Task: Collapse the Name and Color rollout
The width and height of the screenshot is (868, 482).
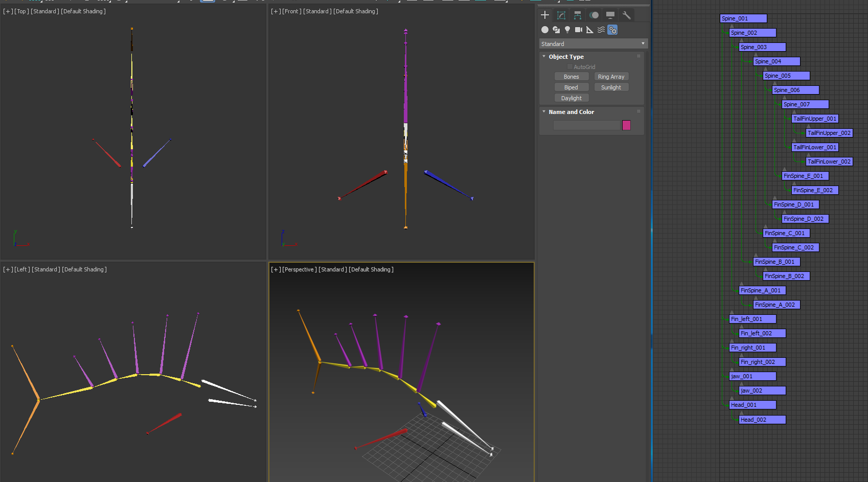Action: (x=543, y=111)
